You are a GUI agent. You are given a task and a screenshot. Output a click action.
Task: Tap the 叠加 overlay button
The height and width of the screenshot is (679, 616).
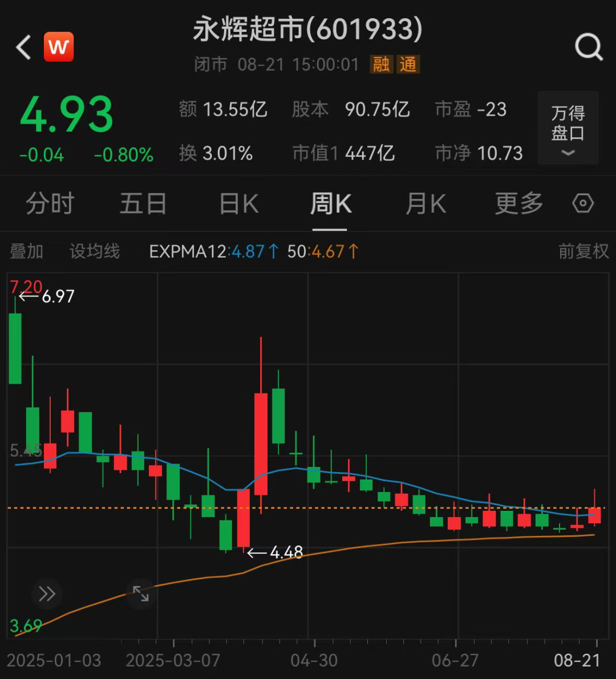point(27,251)
